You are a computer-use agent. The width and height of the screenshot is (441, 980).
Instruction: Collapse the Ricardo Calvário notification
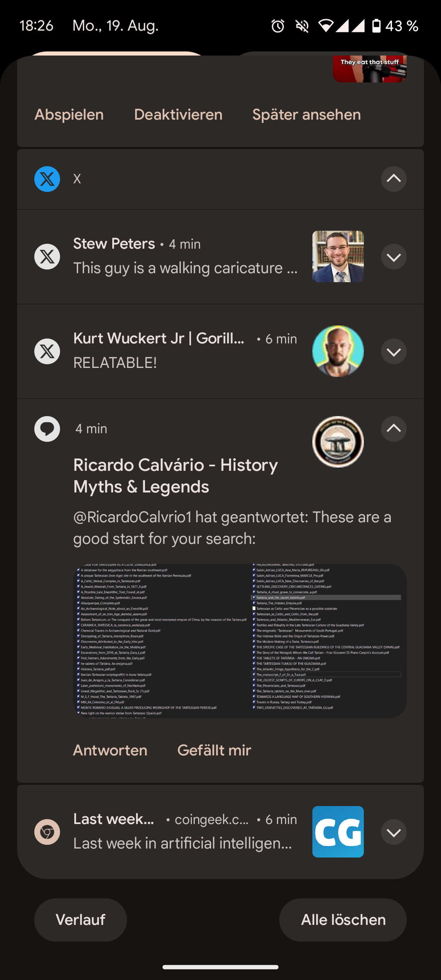(x=394, y=429)
